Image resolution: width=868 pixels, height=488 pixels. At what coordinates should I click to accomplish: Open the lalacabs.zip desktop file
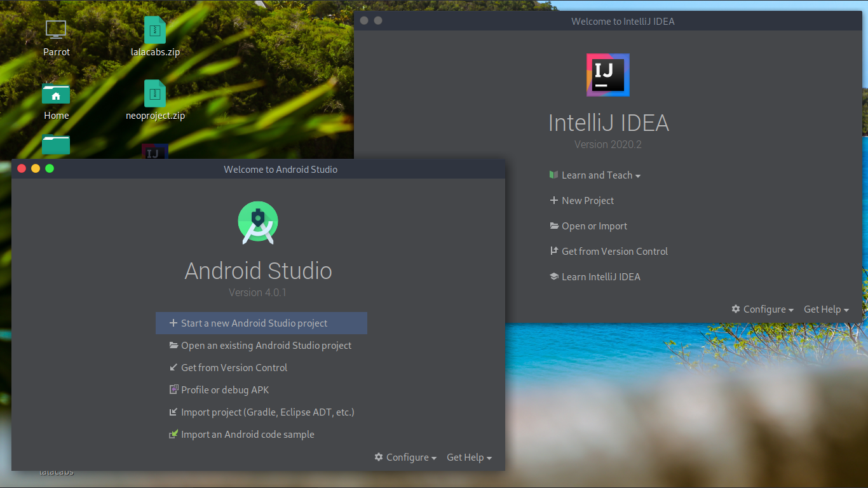154,30
